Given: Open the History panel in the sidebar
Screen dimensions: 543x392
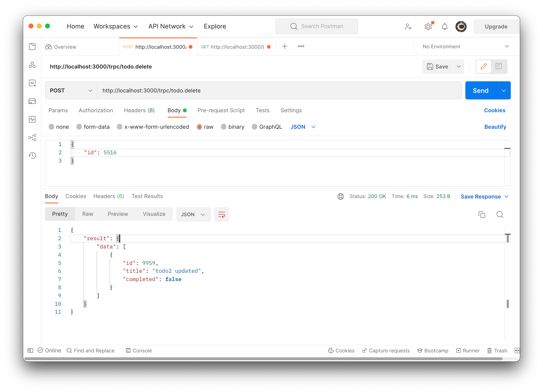Looking at the screenshot, I should pyautogui.click(x=32, y=155).
